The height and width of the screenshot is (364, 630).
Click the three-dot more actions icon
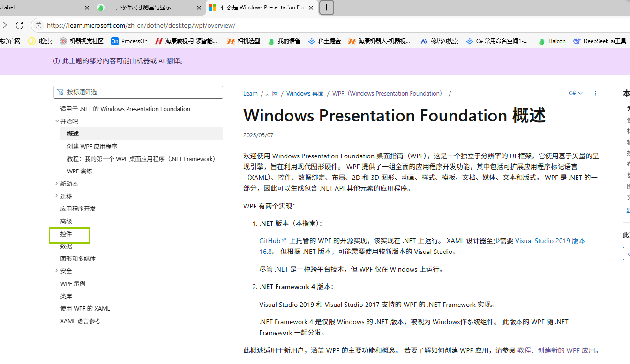pos(595,93)
